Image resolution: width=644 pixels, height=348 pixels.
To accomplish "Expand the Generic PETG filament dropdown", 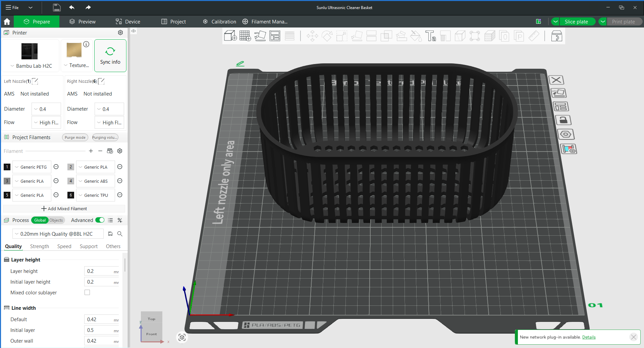I will point(32,167).
